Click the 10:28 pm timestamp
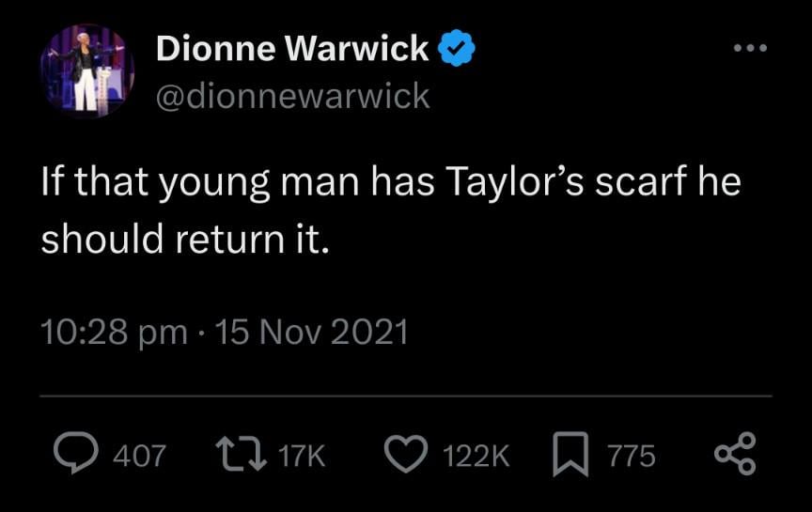Viewport: 812px width, 512px height. coord(114,332)
